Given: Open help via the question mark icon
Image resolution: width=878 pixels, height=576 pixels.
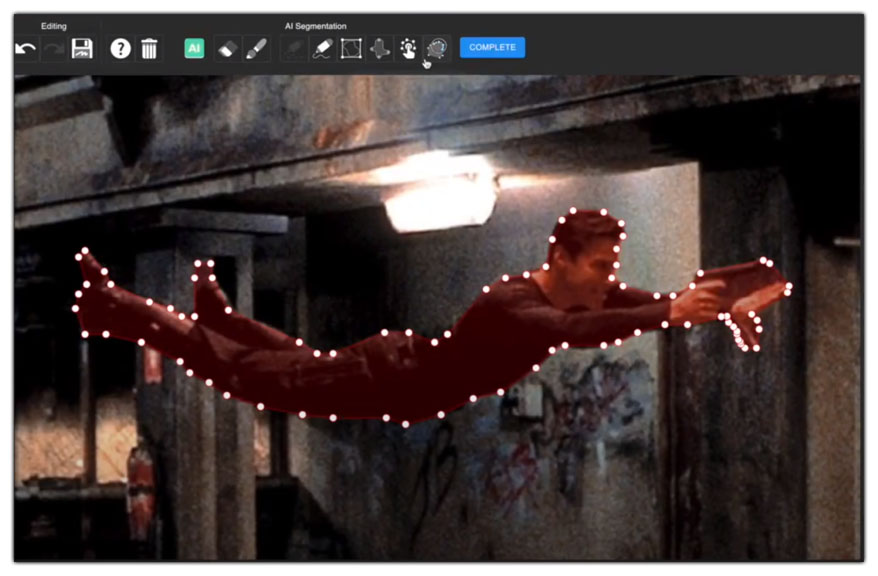Looking at the screenshot, I should coord(120,48).
